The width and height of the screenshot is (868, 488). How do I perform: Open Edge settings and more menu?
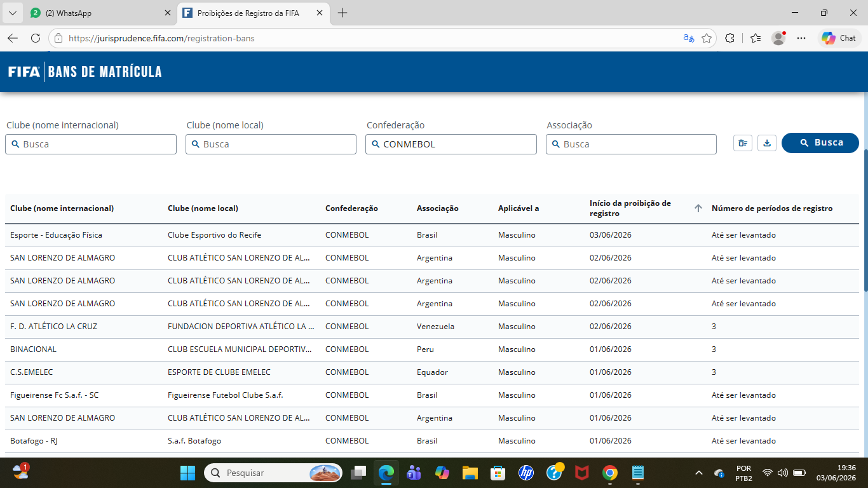(x=801, y=38)
